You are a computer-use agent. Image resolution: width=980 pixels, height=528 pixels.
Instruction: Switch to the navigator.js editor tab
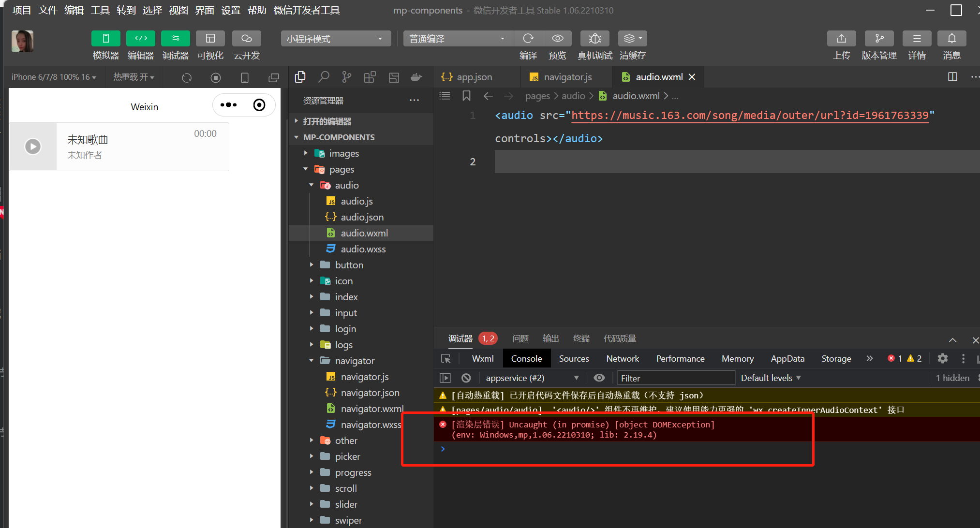(561, 77)
